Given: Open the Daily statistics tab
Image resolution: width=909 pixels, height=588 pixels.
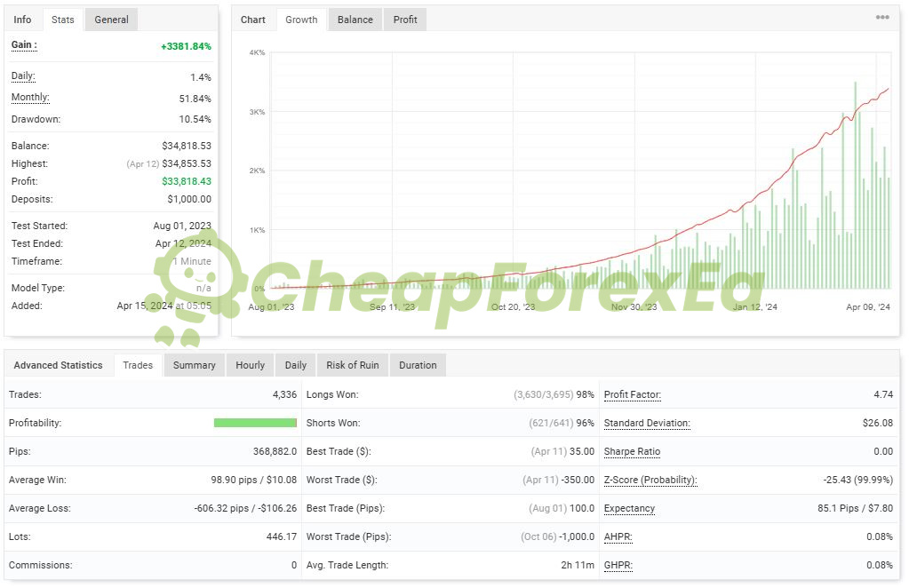Looking at the screenshot, I should [x=296, y=366].
